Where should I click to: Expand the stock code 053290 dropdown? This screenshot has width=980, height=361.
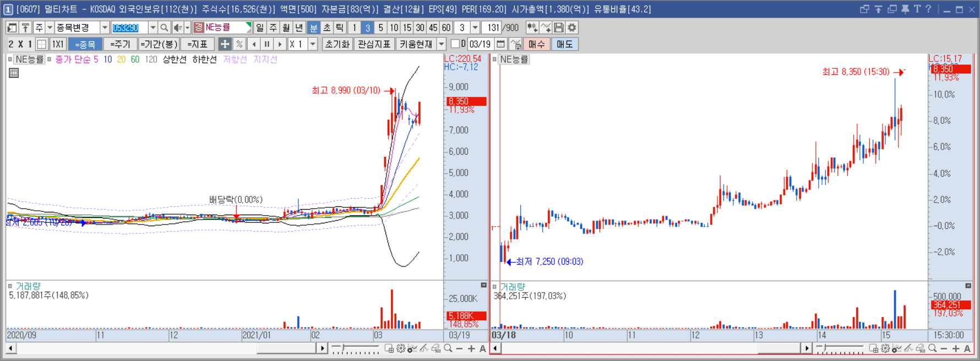pos(153,28)
